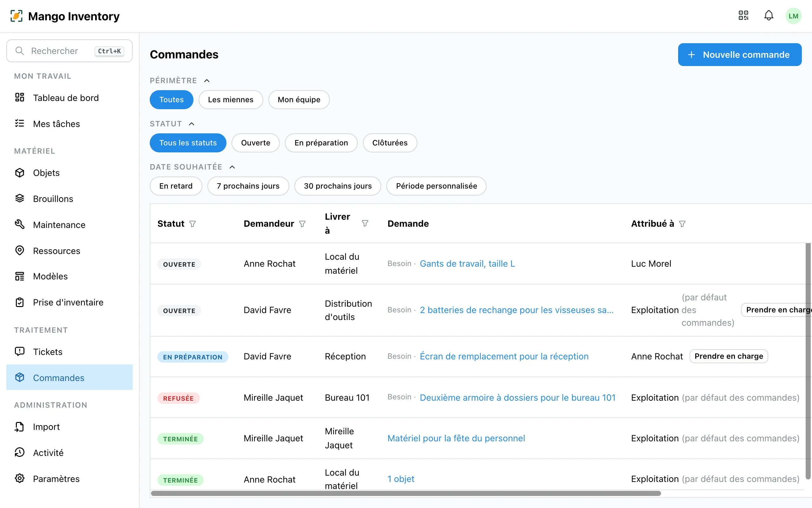Viewport: 812px width, 508px height.
Task: Click the horizontal table scrollbar
Action: [406, 493]
